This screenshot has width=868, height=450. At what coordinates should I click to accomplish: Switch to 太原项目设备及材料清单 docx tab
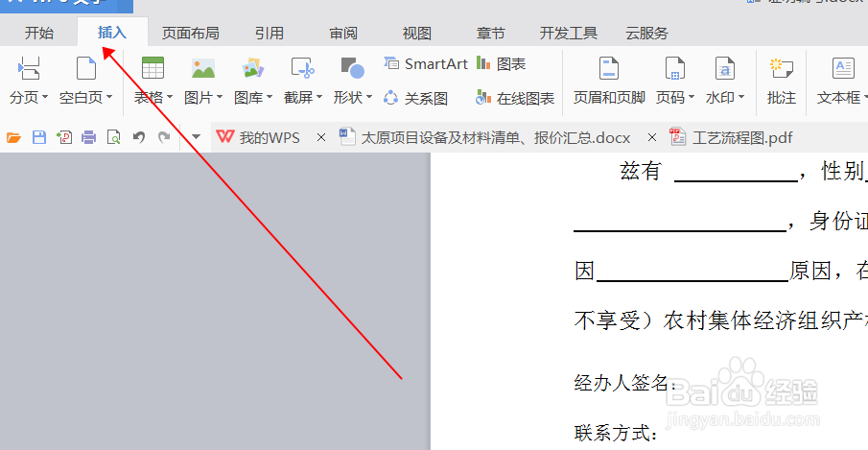coord(485,137)
